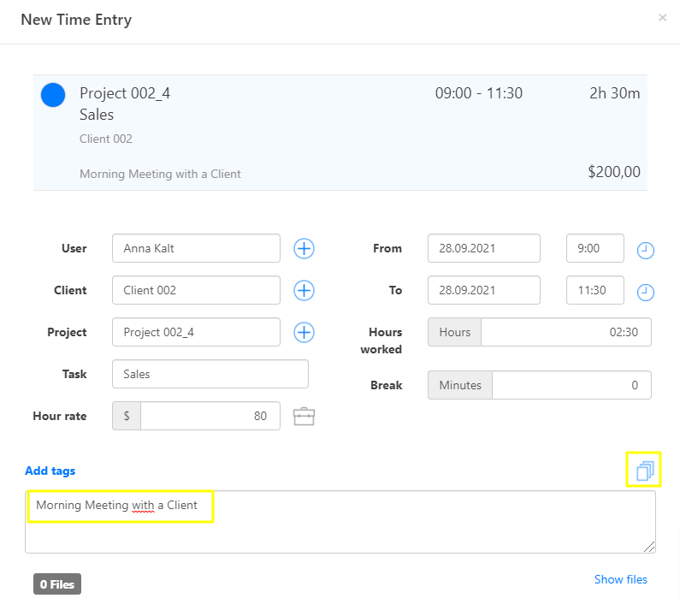
Task: Click the copy description icon
Action: [x=644, y=470]
